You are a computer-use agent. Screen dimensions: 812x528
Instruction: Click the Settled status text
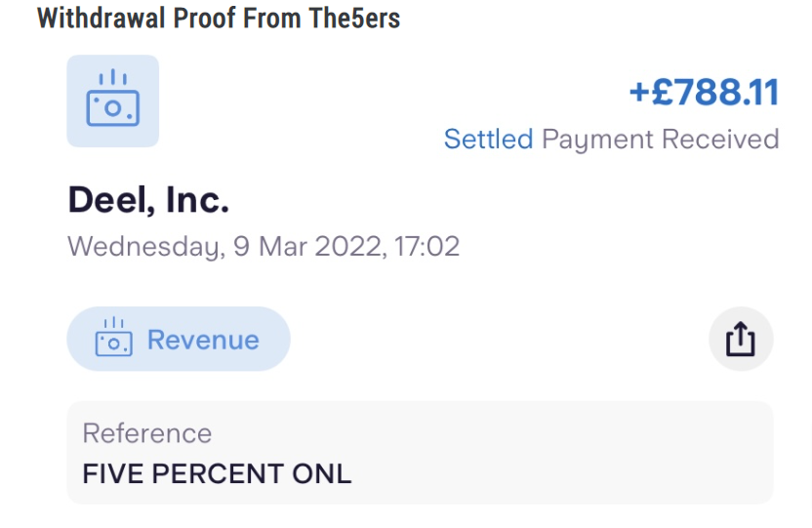(x=488, y=140)
